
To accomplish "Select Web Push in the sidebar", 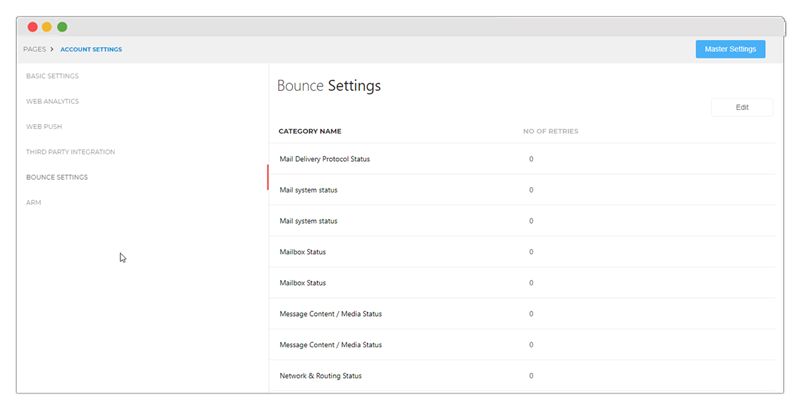I will pos(44,127).
